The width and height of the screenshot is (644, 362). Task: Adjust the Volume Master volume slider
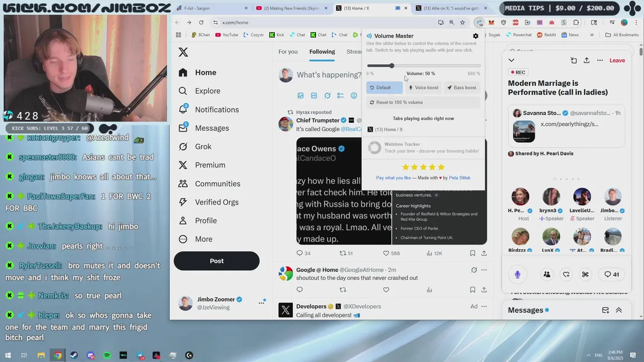pos(424,66)
